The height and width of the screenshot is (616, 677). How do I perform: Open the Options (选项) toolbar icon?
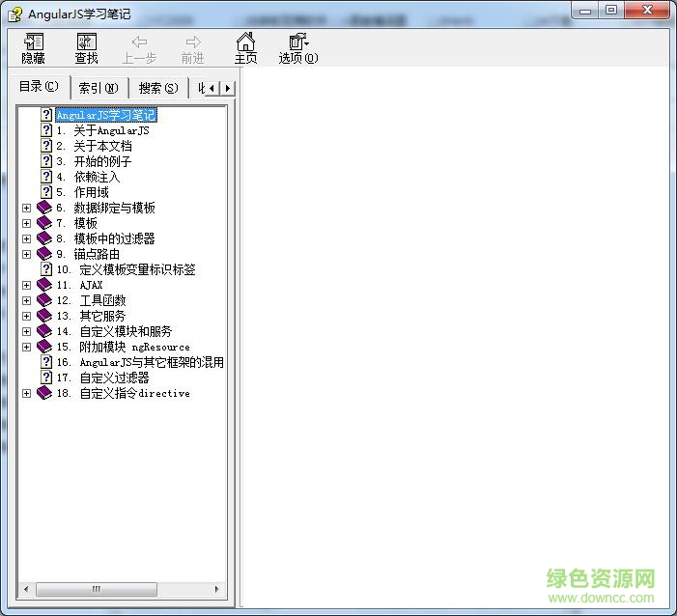pyautogui.click(x=298, y=42)
